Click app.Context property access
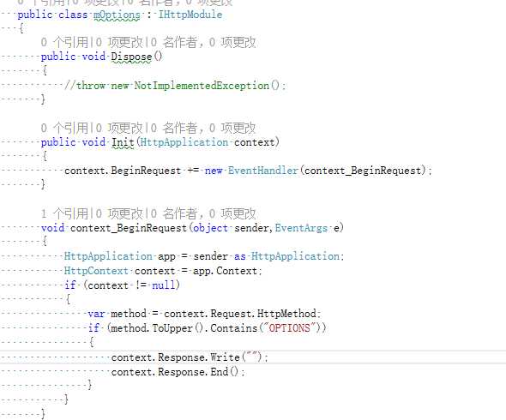This screenshot has width=506, height=420. 225,271
